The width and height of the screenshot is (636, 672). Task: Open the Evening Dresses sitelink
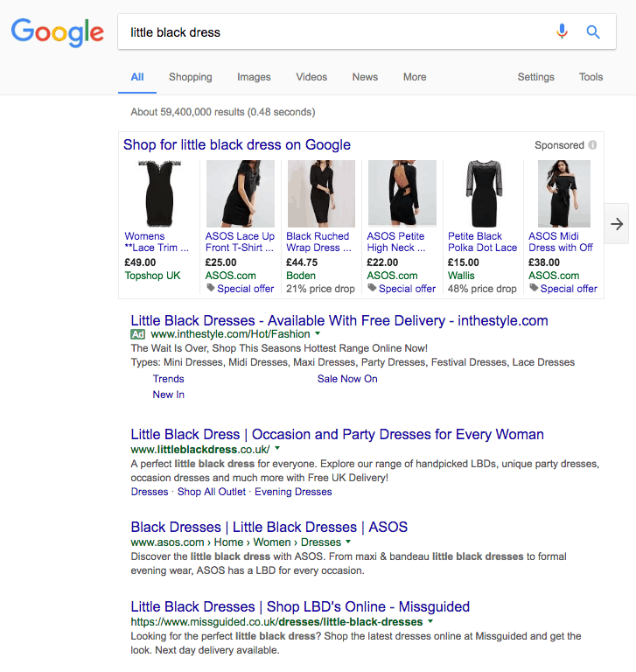tap(293, 492)
